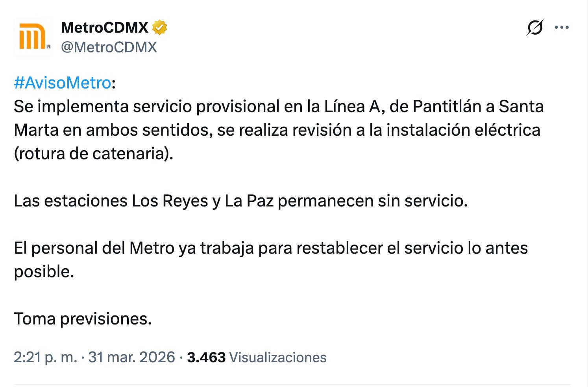Click the date 31 mar. 2026
This screenshot has width=588, height=387.
pyautogui.click(x=131, y=358)
